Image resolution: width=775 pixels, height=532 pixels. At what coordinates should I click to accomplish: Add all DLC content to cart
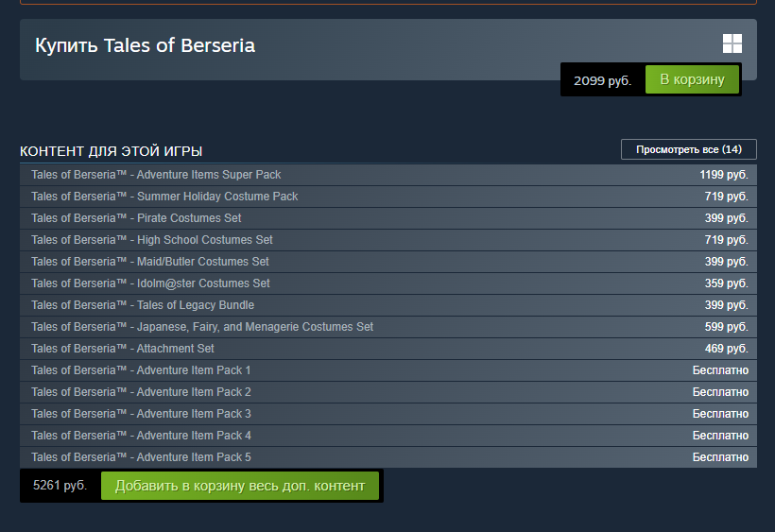239,486
